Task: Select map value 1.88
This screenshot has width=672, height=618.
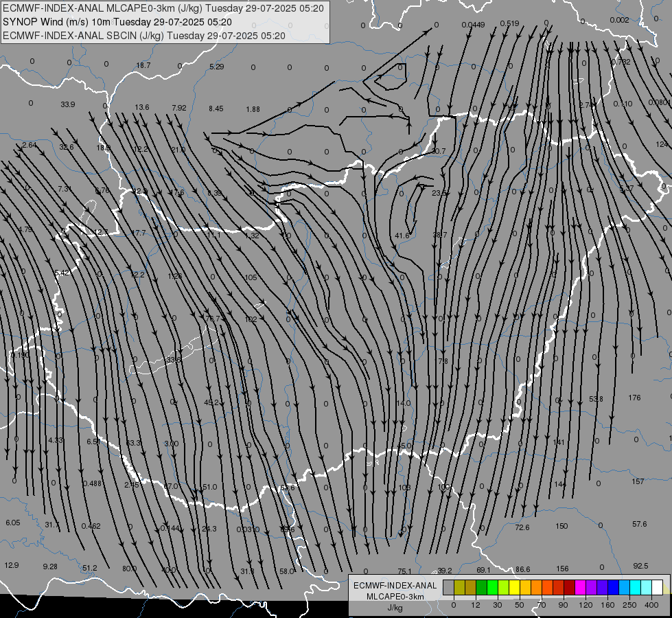Action: pos(253,109)
